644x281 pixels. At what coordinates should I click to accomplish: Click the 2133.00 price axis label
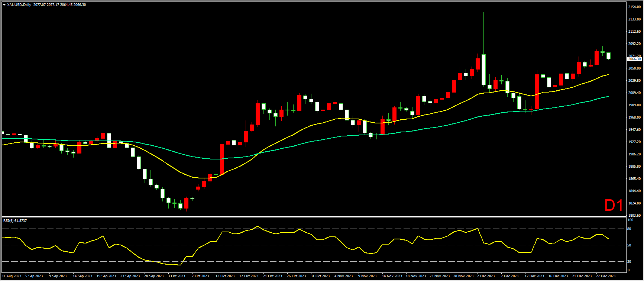tap(634, 19)
